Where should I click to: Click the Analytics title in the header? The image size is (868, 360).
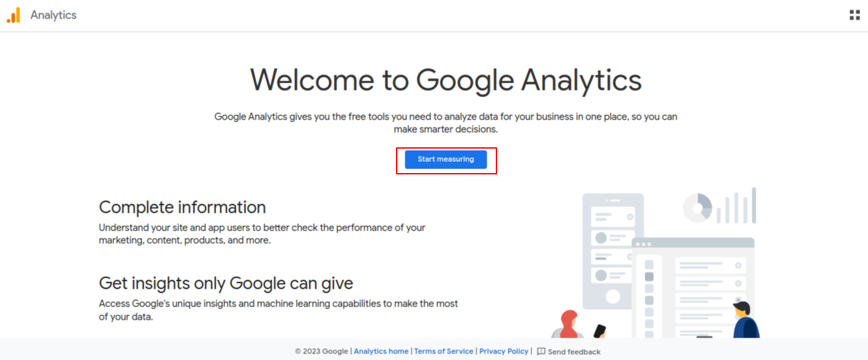point(54,15)
